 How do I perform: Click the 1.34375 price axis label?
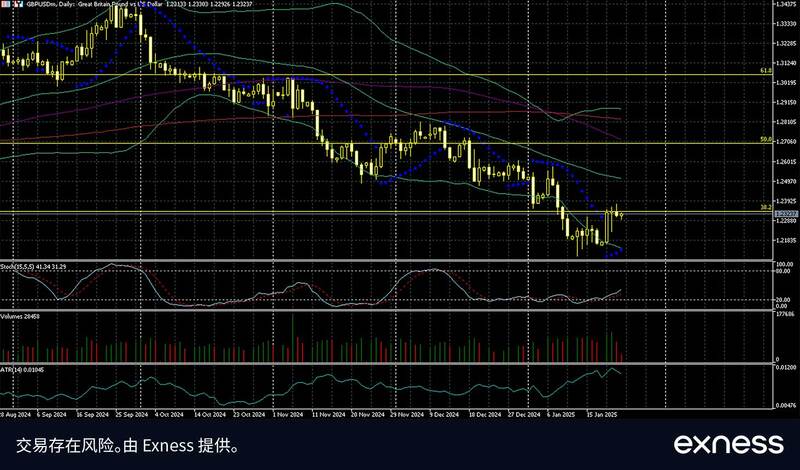click(786, 5)
